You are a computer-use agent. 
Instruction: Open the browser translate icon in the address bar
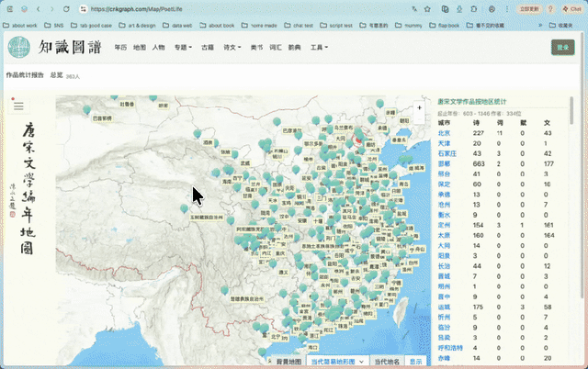pos(414,9)
